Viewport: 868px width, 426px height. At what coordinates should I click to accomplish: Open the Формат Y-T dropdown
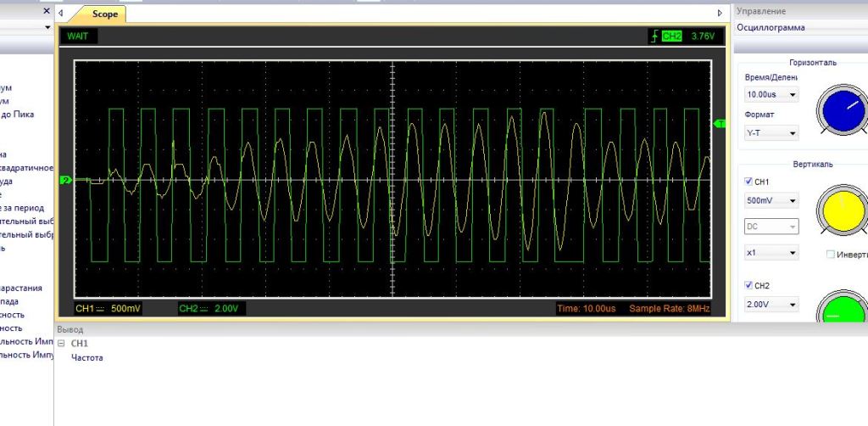coord(771,133)
